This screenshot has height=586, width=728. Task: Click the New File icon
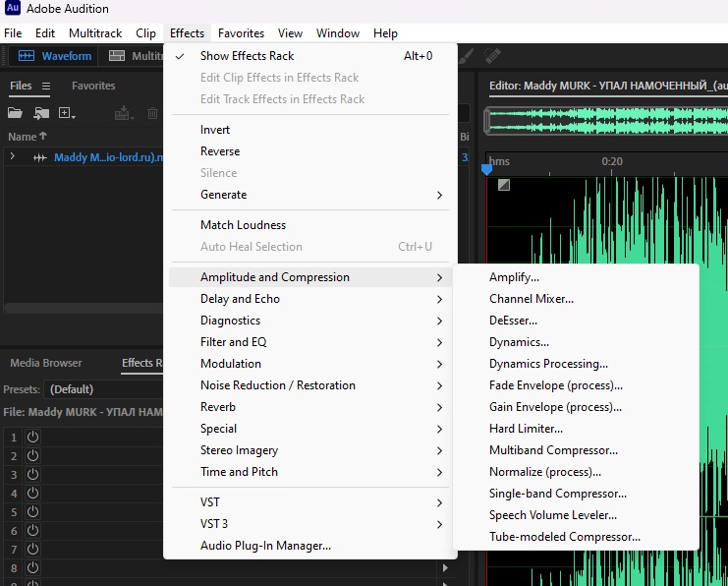[67, 114]
